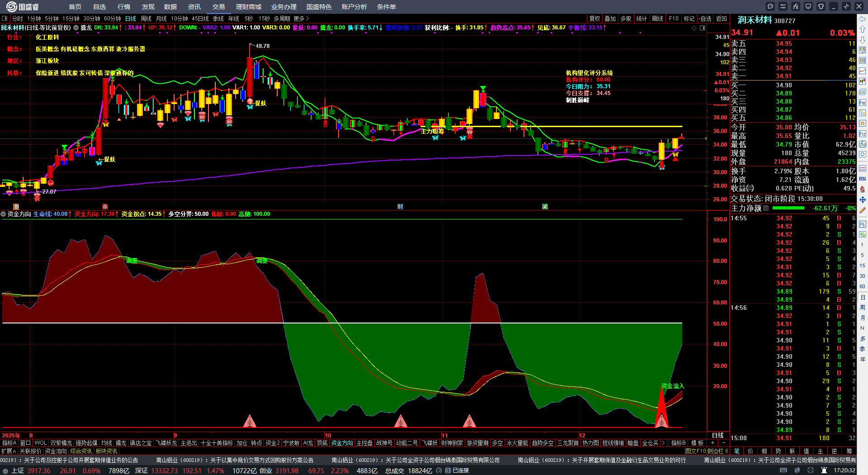Click the up arrow icon in right sidebar
Screen dimensions: 868x475
863,29
